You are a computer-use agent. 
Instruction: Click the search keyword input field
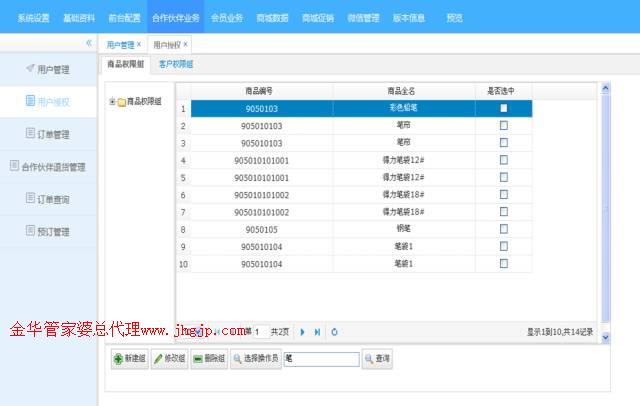[322, 359]
